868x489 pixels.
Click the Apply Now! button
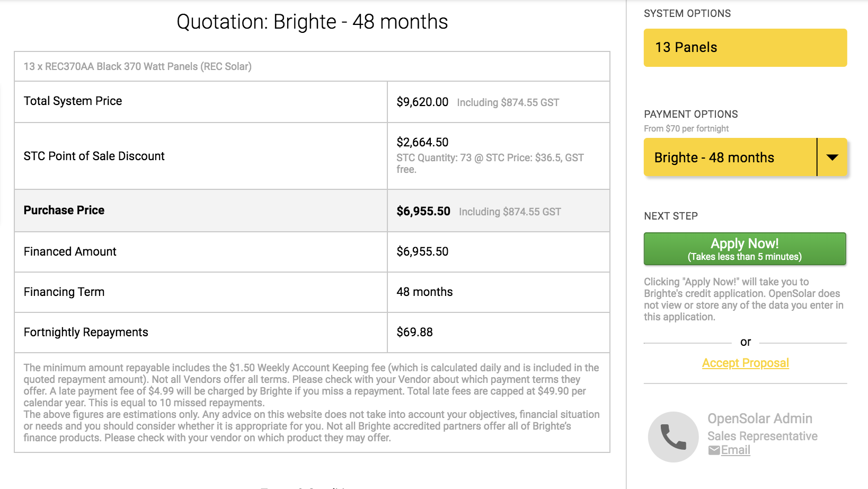745,249
